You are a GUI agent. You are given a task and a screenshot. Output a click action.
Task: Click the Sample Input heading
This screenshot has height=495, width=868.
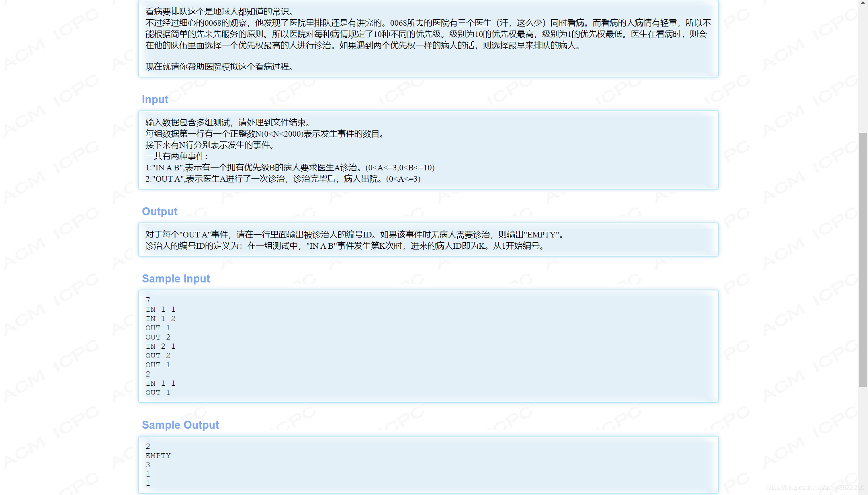point(176,278)
